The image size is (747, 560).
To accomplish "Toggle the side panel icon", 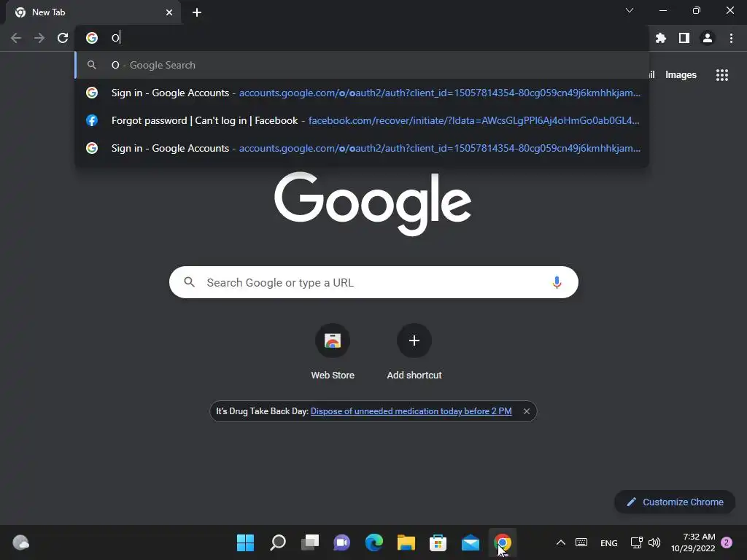I will [684, 38].
